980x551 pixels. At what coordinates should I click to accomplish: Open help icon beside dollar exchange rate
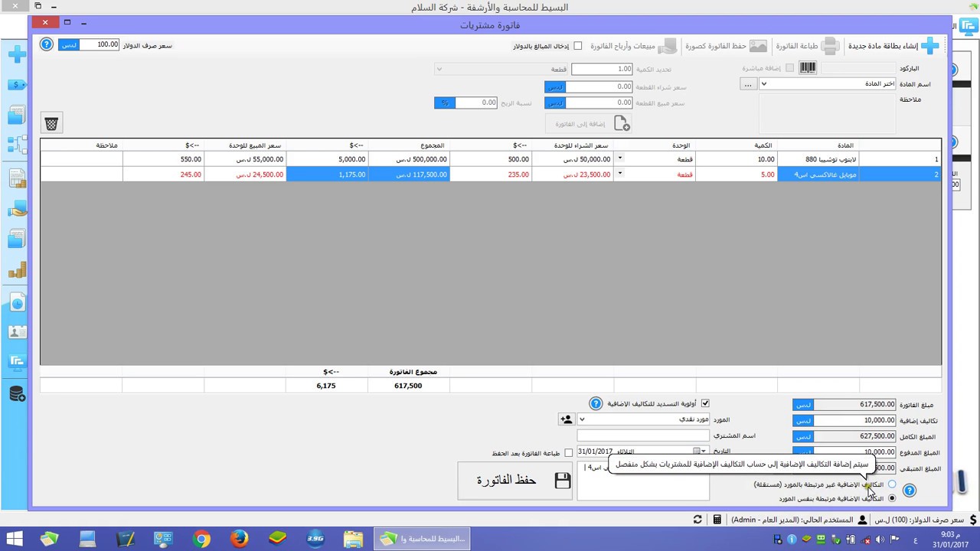47,45
